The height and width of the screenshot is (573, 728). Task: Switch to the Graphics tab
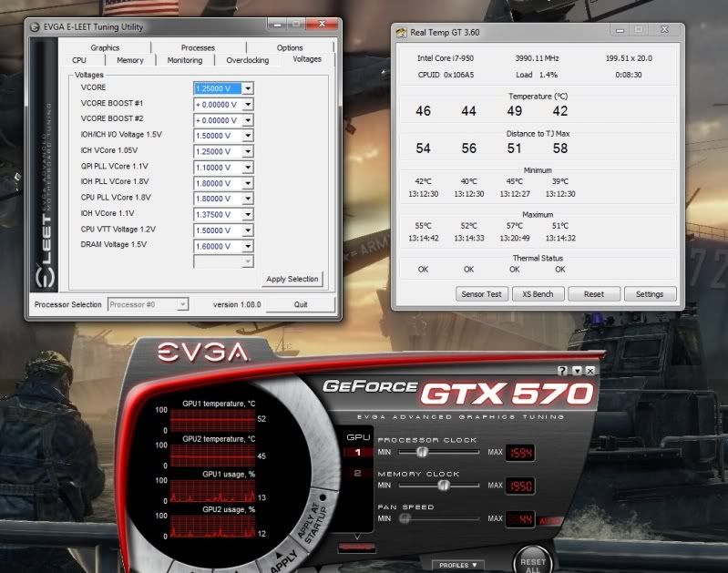click(105, 47)
